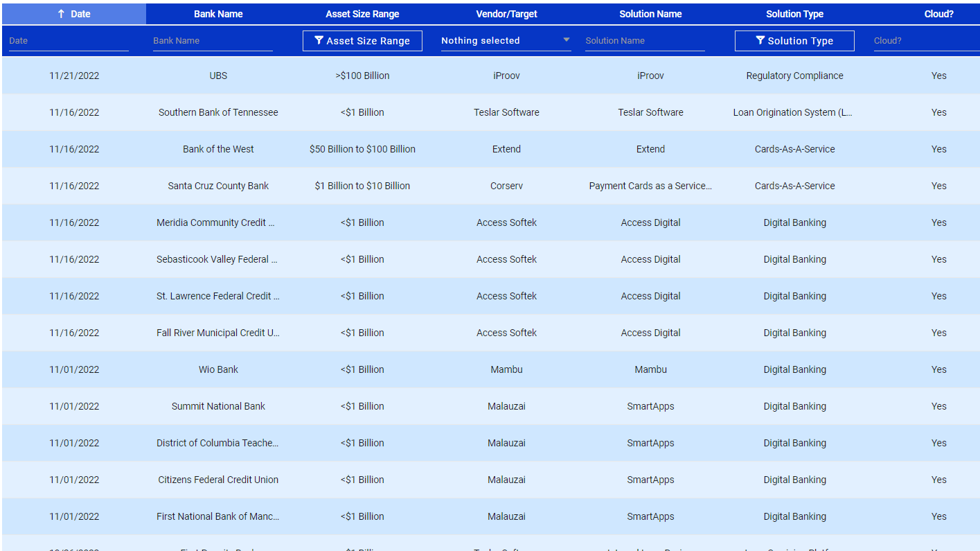Select the Wio Bank table row
The height and width of the screenshot is (551, 980).
pyautogui.click(x=218, y=369)
